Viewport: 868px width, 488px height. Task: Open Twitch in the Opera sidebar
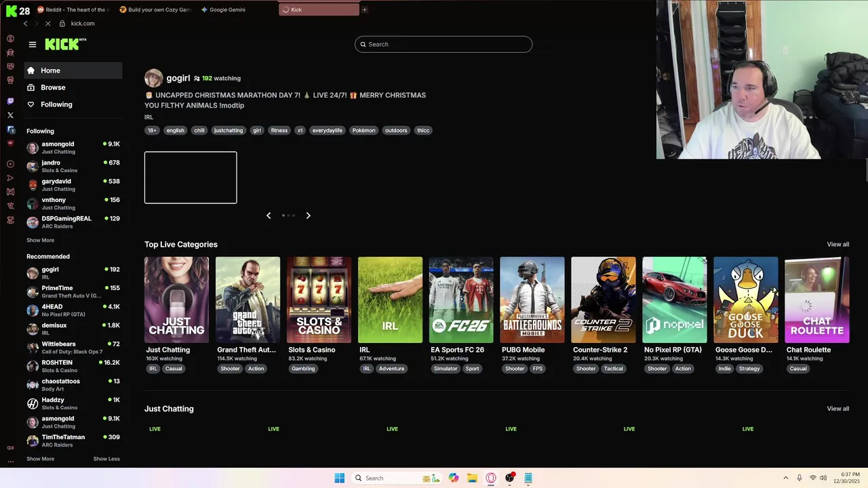click(10, 101)
